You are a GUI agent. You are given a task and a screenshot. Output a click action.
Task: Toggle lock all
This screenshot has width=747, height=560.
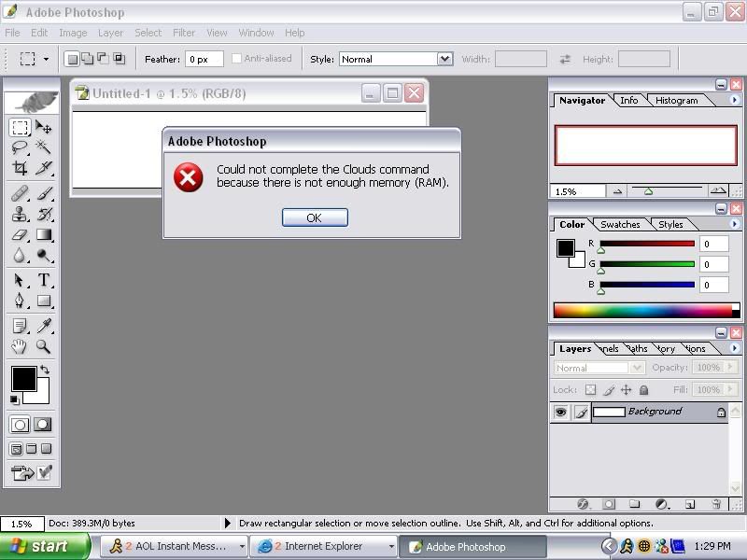click(x=643, y=390)
